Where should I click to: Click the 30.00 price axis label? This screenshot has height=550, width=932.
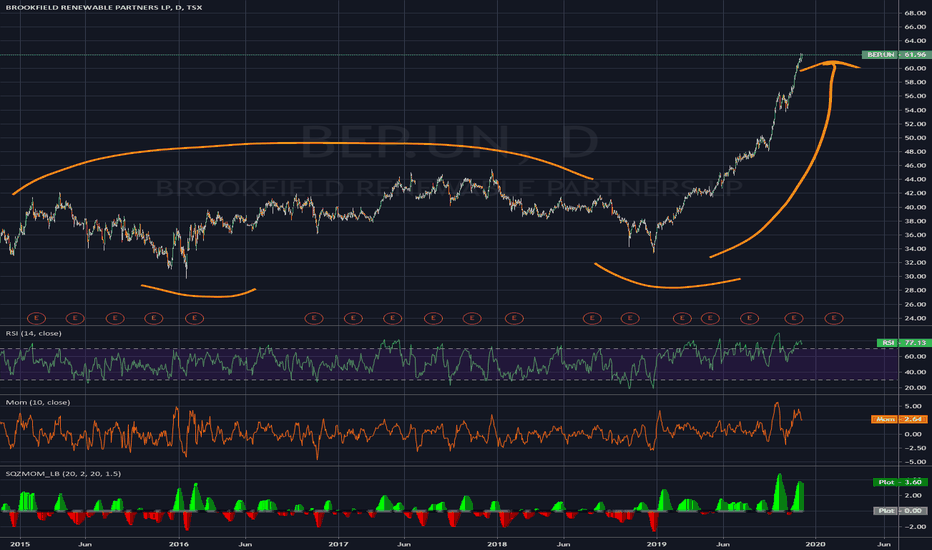click(x=915, y=276)
